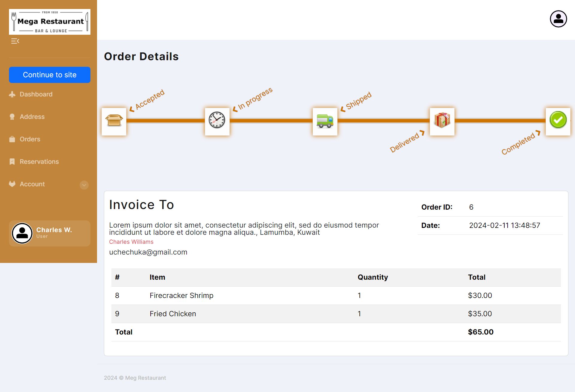Click the row number 8 cell
Viewport: 575px width, 392px height.
click(117, 296)
